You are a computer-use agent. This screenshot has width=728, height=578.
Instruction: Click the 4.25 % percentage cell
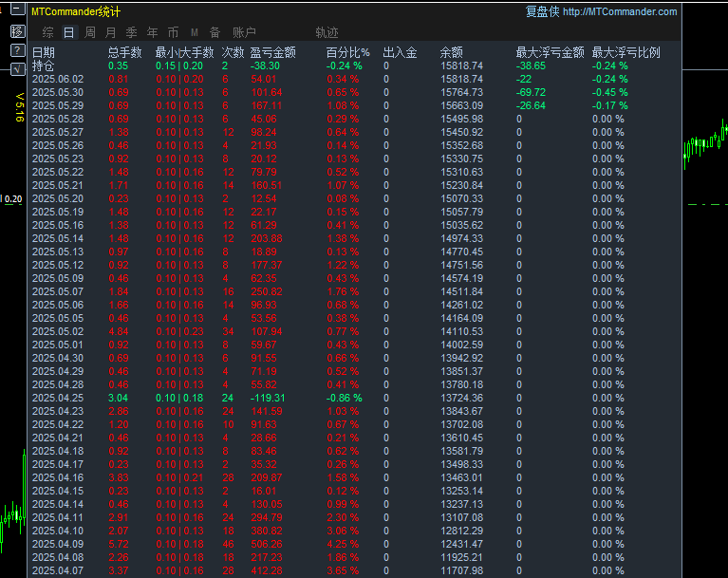[x=343, y=544]
